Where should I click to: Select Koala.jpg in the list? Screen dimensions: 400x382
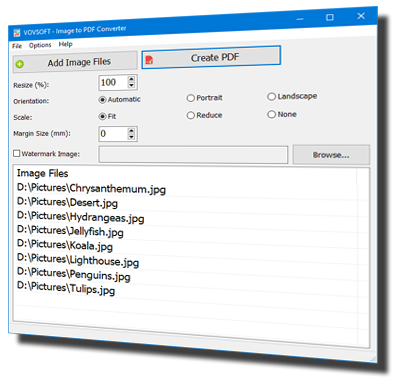tap(65, 245)
